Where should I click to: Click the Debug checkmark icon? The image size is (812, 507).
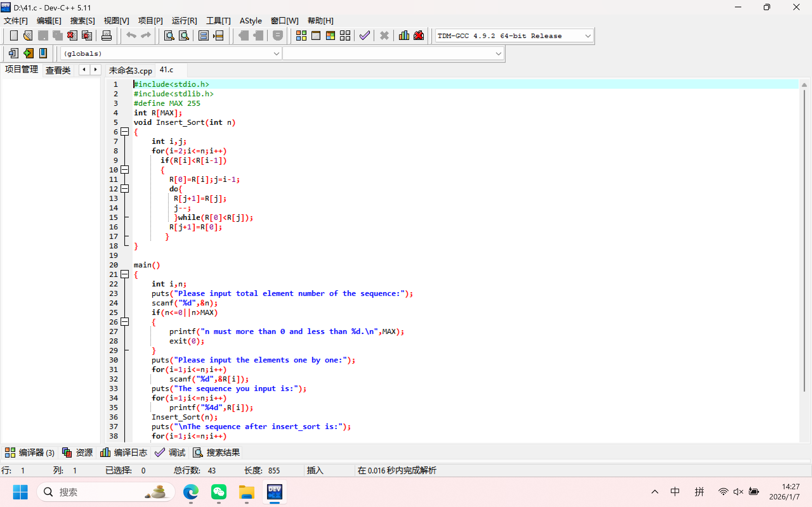click(x=364, y=35)
